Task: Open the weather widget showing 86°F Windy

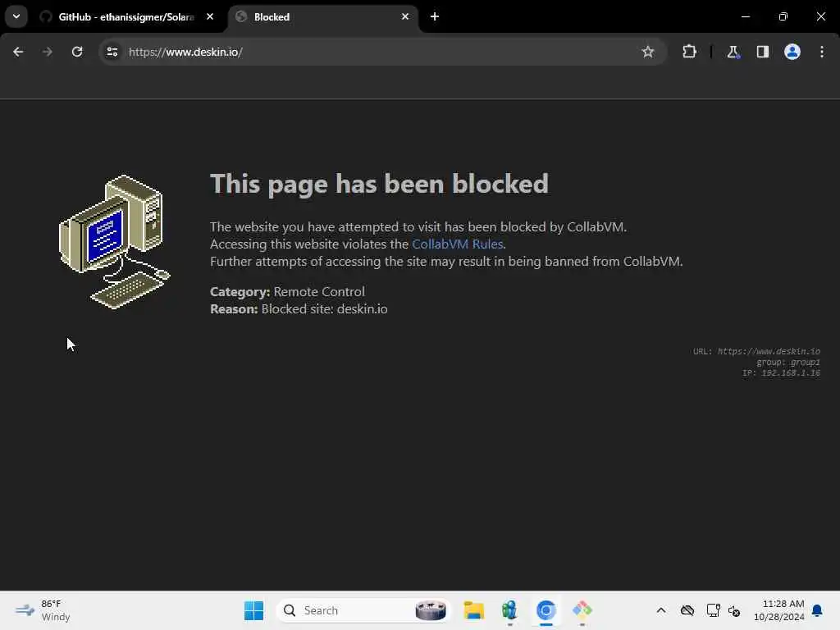Action: [43, 610]
